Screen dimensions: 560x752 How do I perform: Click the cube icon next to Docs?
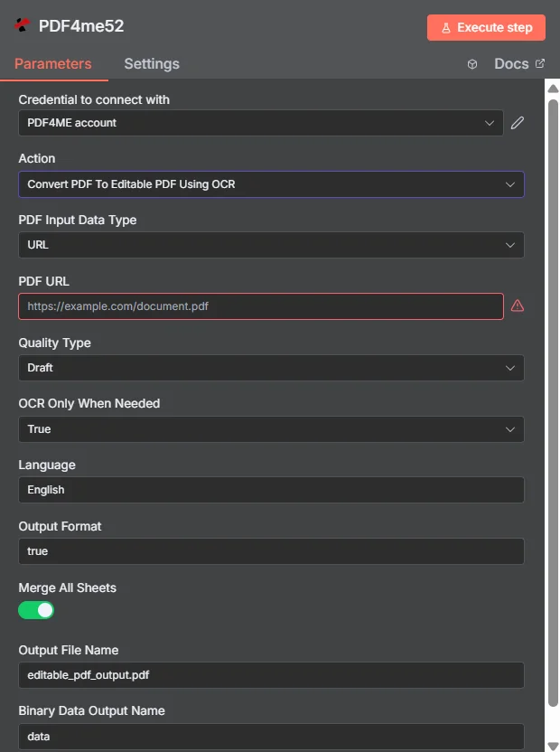pyautogui.click(x=472, y=64)
